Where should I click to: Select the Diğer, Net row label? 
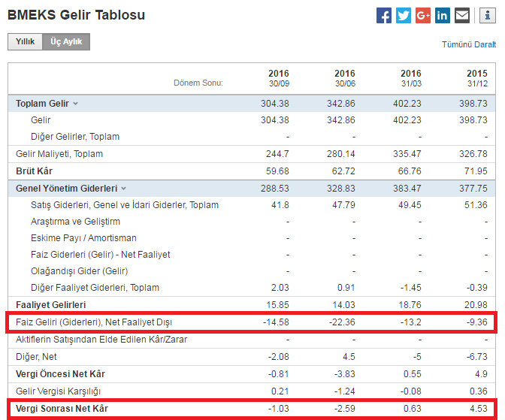(x=36, y=357)
